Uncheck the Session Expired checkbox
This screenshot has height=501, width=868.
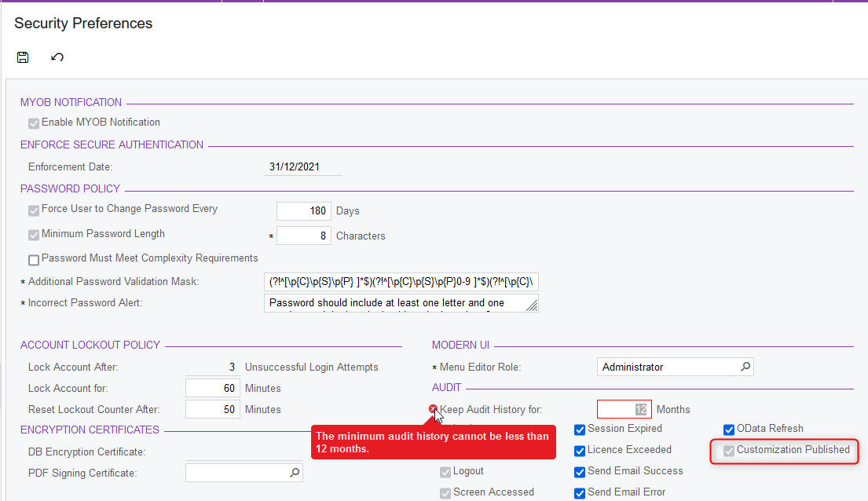coord(580,430)
